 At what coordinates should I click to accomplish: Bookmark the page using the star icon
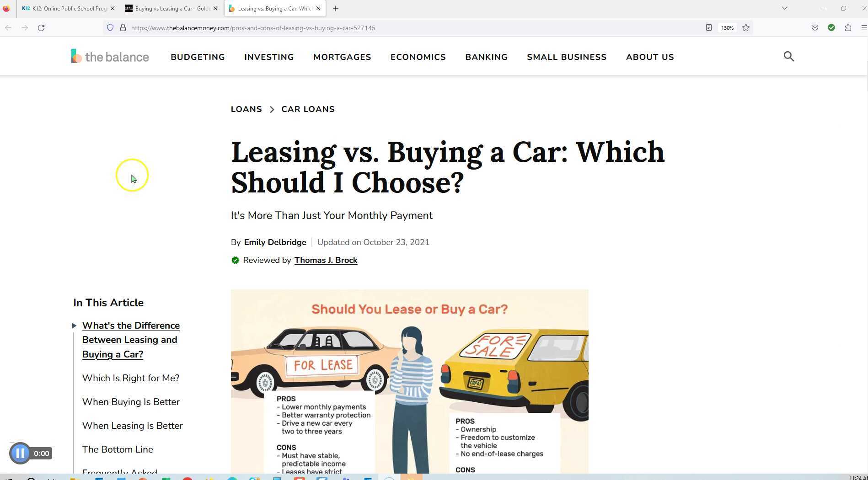pyautogui.click(x=746, y=27)
